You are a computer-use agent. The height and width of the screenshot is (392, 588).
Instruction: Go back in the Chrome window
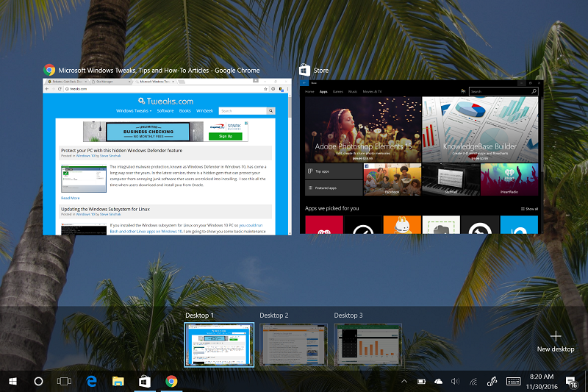tap(47, 89)
